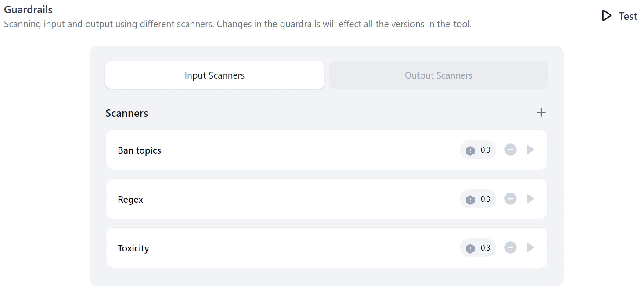Open the Toxicity scanner entry

133,247
